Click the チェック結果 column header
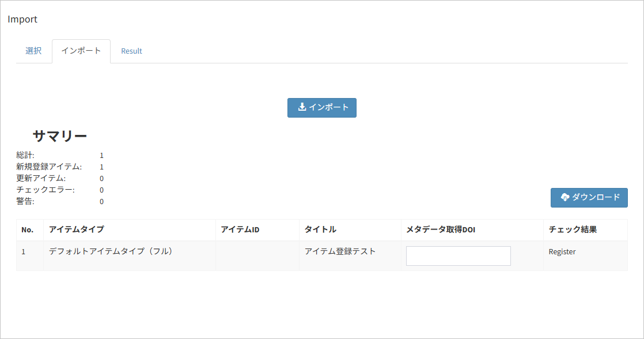The width and height of the screenshot is (644, 339). (573, 229)
